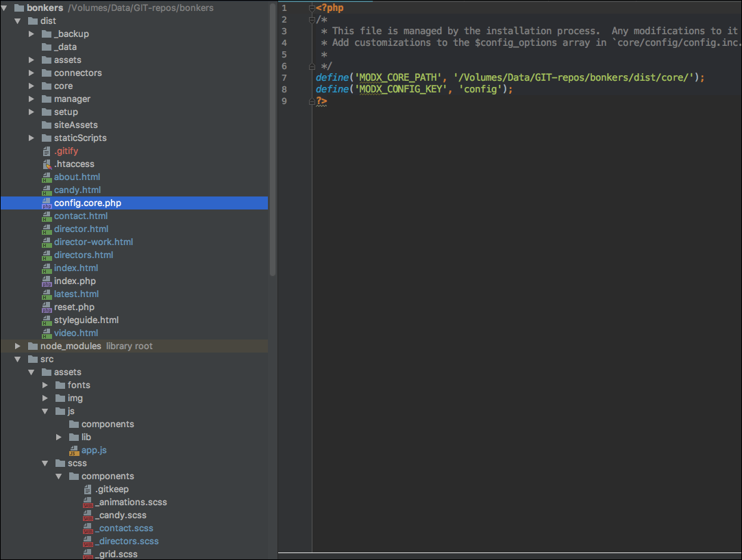Expand the fonts folder
The width and height of the screenshot is (742, 560).
45,385
